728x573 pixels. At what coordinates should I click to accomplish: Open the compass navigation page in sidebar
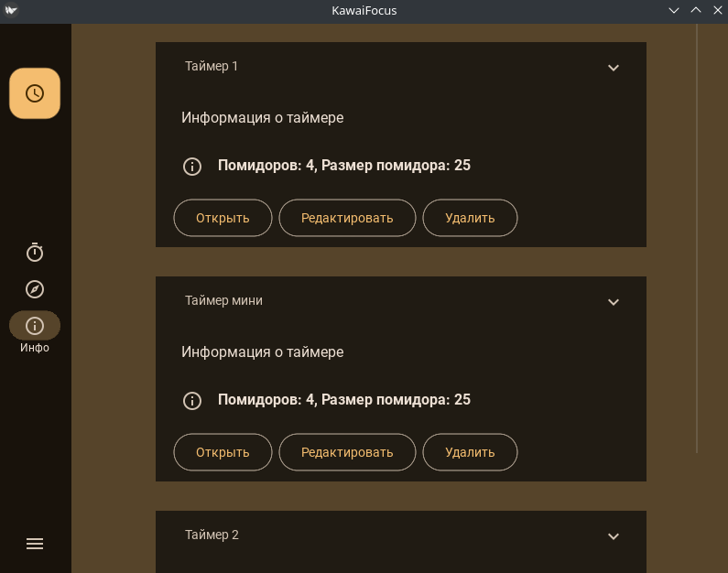point(35,289)
